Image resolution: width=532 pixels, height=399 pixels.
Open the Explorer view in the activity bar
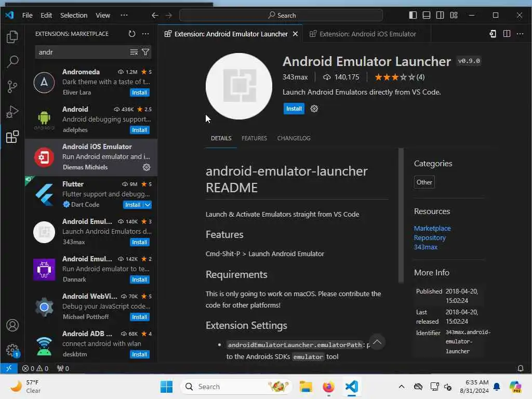(12, 37)
